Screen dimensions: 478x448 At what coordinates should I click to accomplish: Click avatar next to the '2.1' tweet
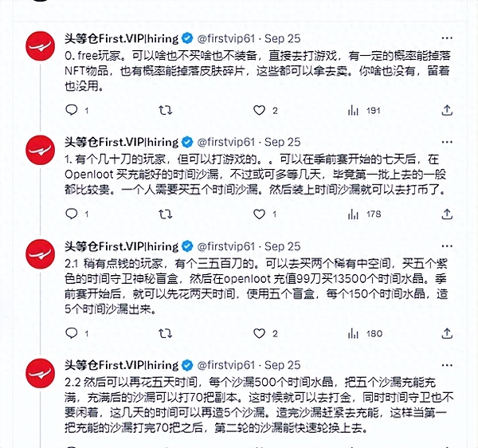point(39,255)
